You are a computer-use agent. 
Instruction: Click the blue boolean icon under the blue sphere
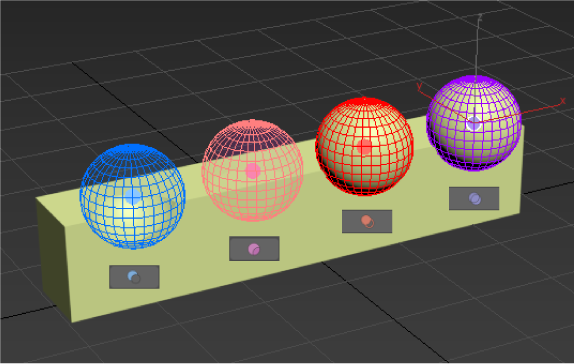(134, 277)
